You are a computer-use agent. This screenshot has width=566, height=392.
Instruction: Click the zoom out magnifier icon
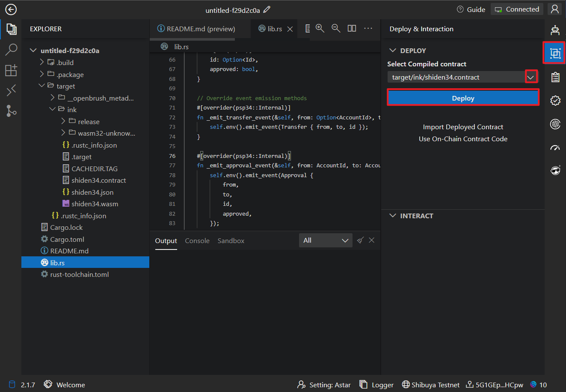click(336, 28)
